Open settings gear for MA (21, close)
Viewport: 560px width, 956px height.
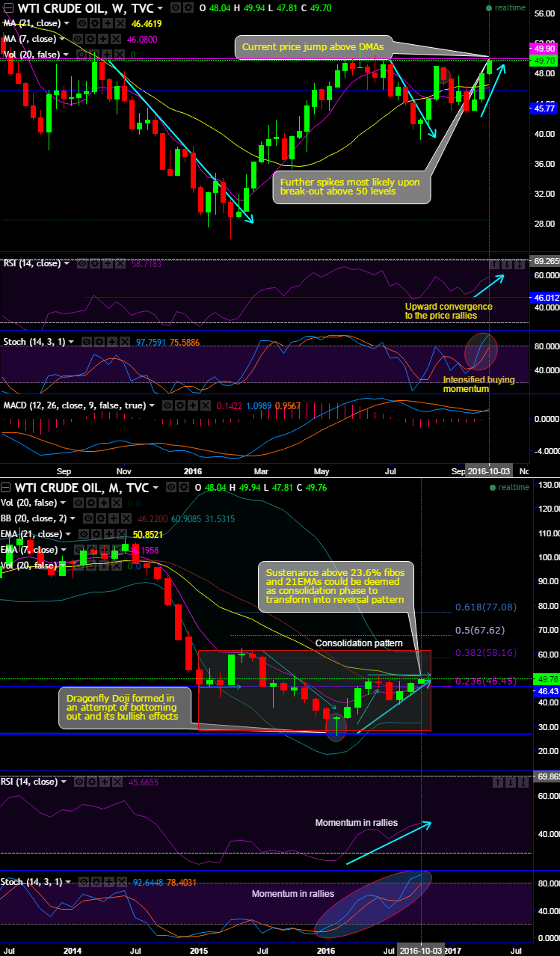tap(95, 23)
